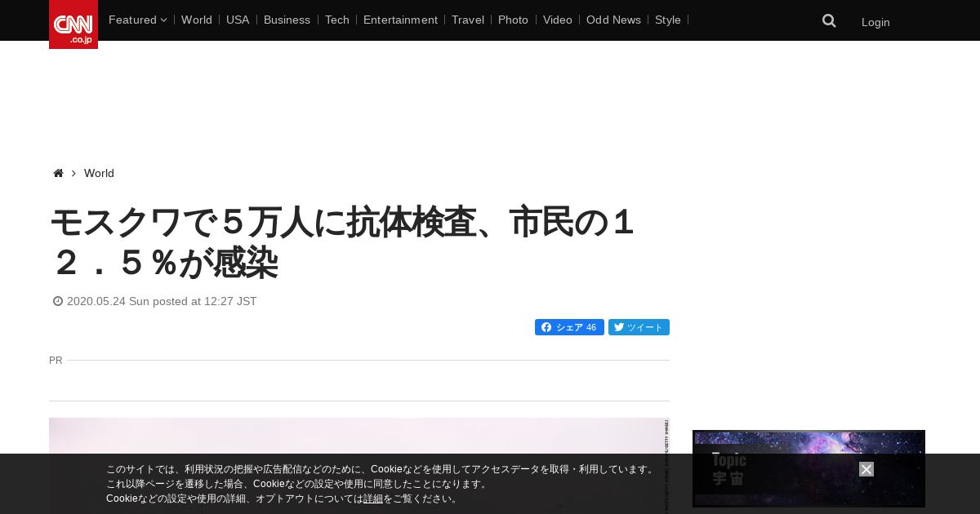Open the search magnifier icon
Image resolution: width=980 pixels, height=514 pixels.
829,21
